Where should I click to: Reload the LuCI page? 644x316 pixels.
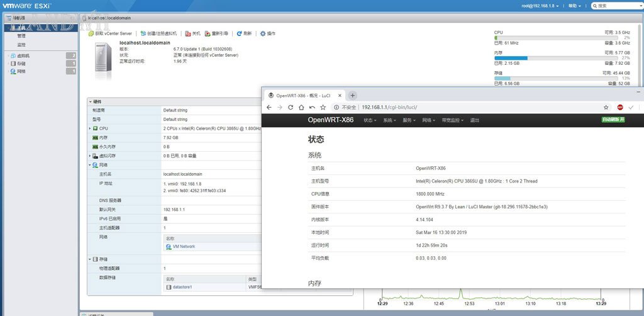pos(291,107)
